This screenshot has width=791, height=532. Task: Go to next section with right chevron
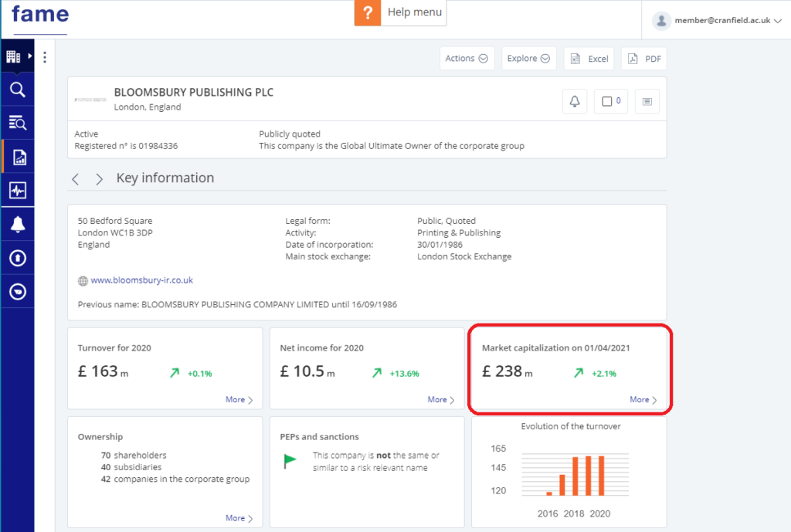point(99,179)
